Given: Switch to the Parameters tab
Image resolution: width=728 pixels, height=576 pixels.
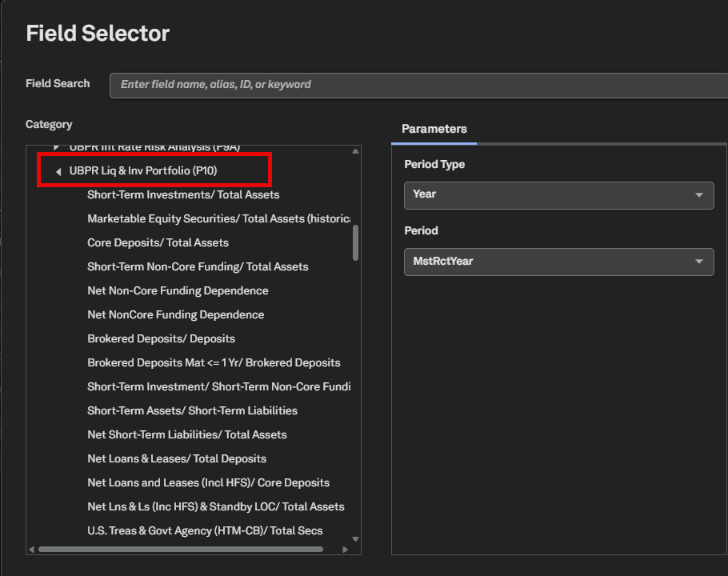Looking at the screenshot, I should (434, 129).
